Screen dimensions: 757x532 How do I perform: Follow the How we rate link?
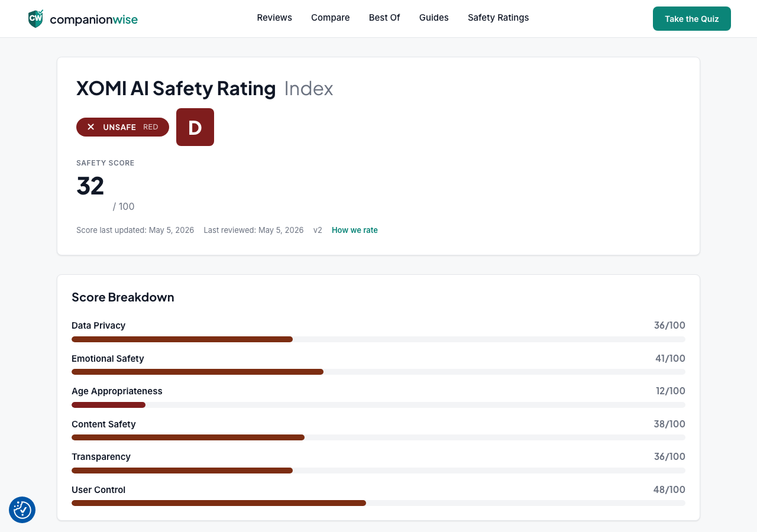tap(355, 231)
